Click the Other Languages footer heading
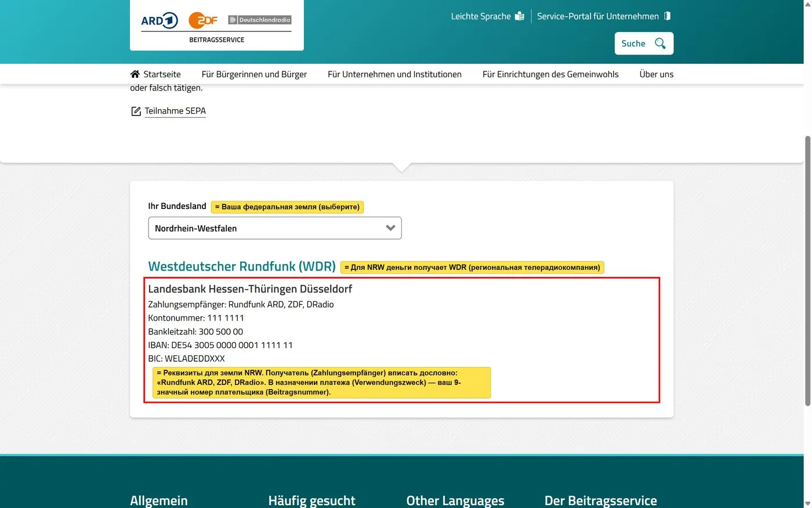The height and width of the screenshot is (508, 812). click(455, 500)
